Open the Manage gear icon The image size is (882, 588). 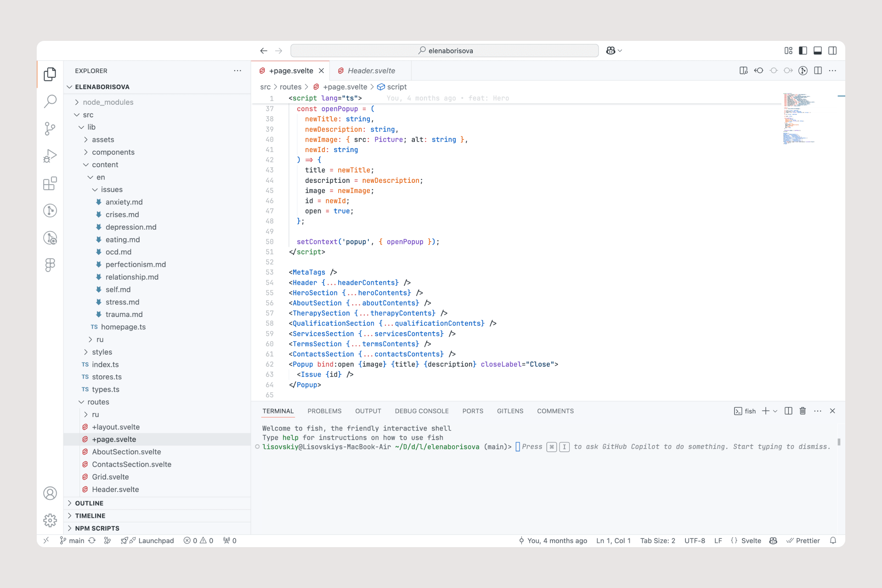50,520
